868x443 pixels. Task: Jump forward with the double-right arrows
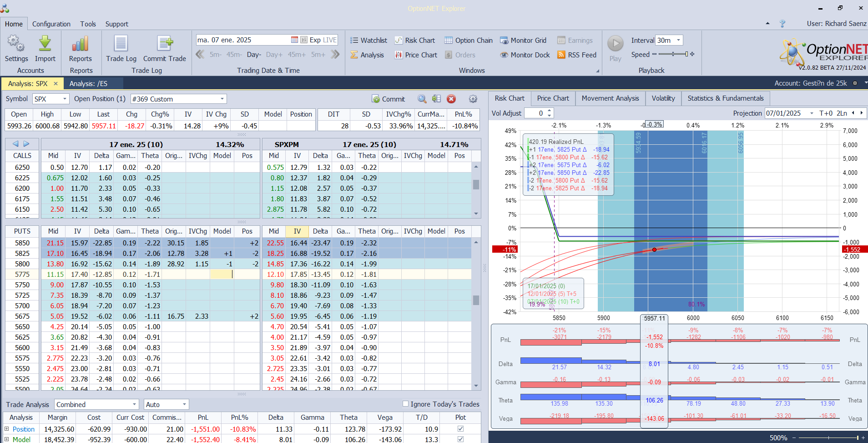click(335, 55)
